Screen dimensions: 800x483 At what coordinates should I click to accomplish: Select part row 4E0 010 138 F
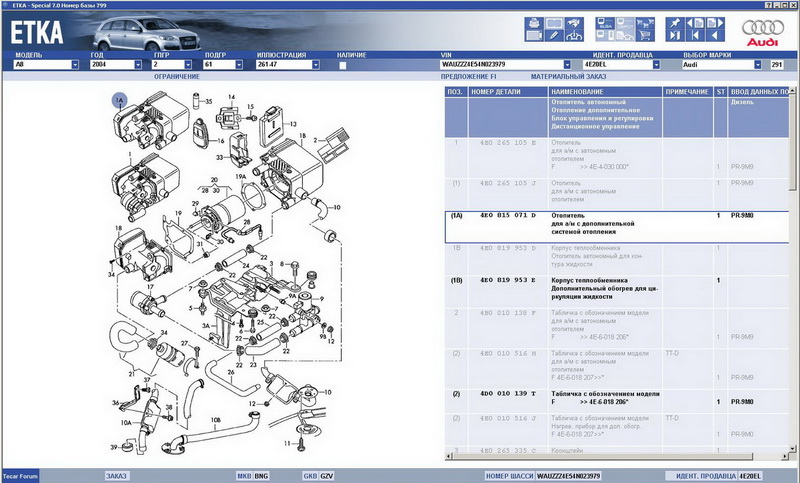[x=617, y=328]
